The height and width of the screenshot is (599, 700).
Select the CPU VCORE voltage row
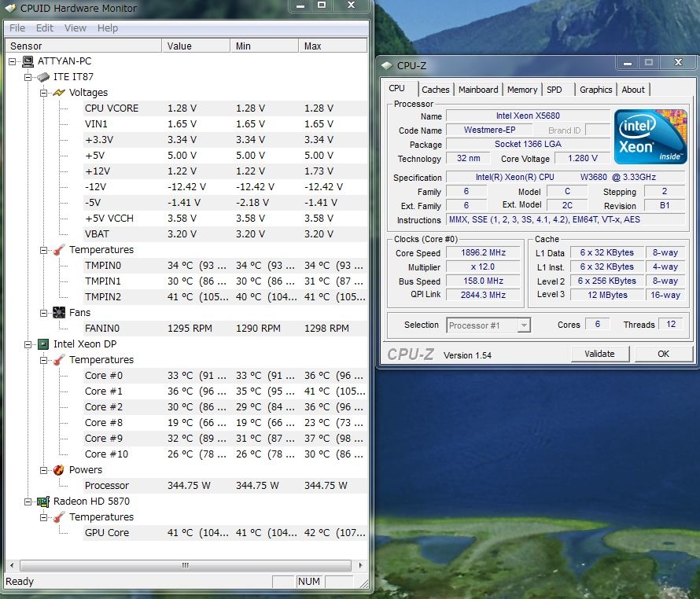[x=225, y=108]
